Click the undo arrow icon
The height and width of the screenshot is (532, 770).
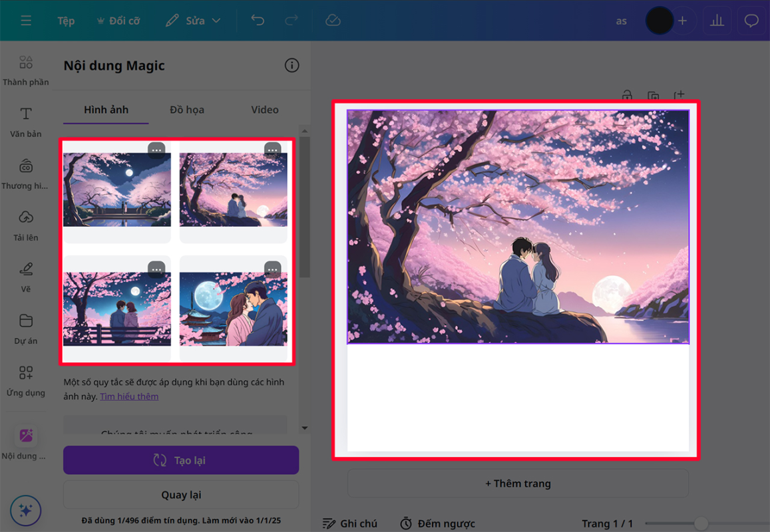tap(258, 21)
